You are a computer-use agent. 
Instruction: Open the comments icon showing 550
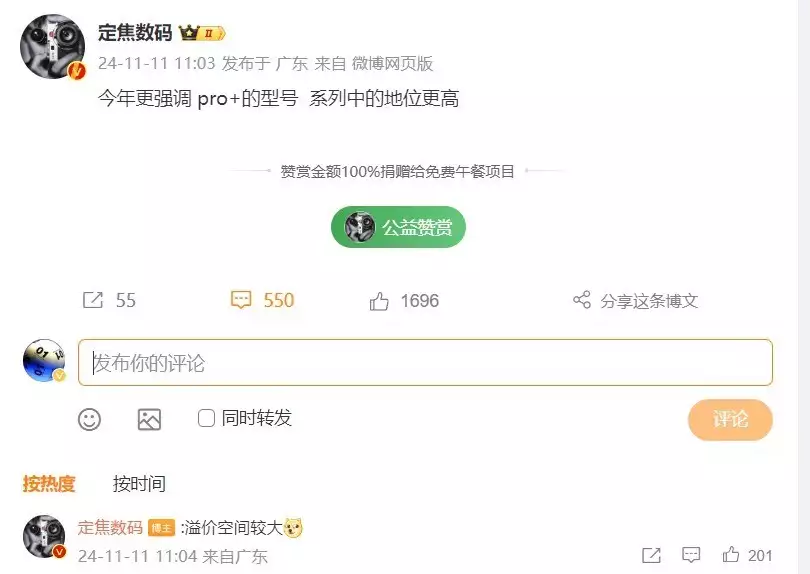[x=241, y=300]
